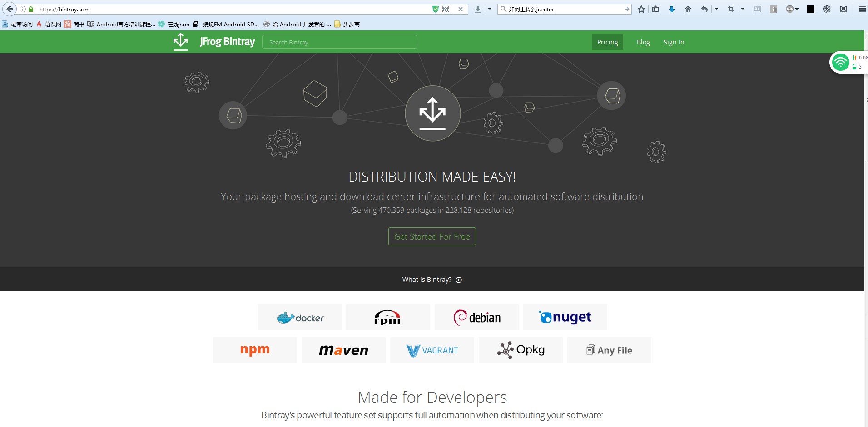This screenshot has width=868, height=427.
Task: Open the 慕课网 bookmark
Action: (x=49, y=24)
